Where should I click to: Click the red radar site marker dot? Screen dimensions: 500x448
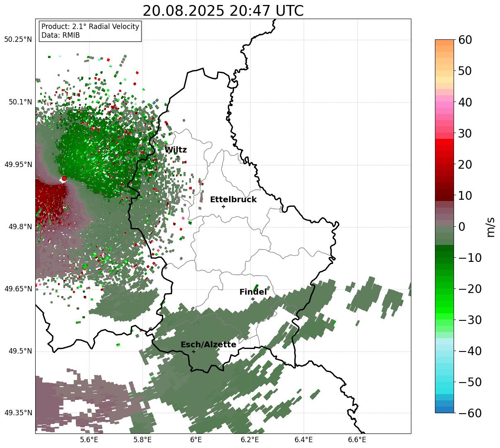(64, 179)
